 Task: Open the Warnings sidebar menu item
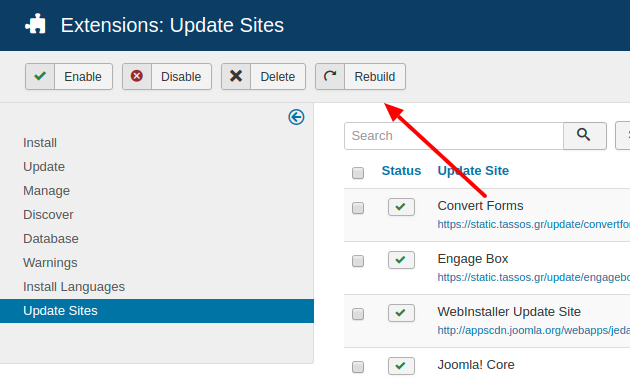pyautogui.click(x=50, y=263)
